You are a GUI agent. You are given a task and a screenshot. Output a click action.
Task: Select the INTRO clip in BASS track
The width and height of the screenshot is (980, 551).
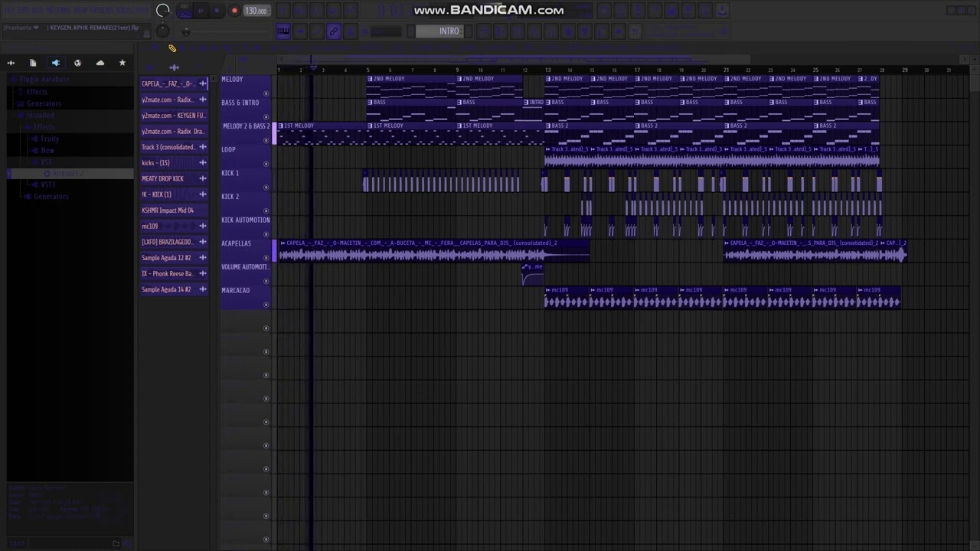pos(534,110)
